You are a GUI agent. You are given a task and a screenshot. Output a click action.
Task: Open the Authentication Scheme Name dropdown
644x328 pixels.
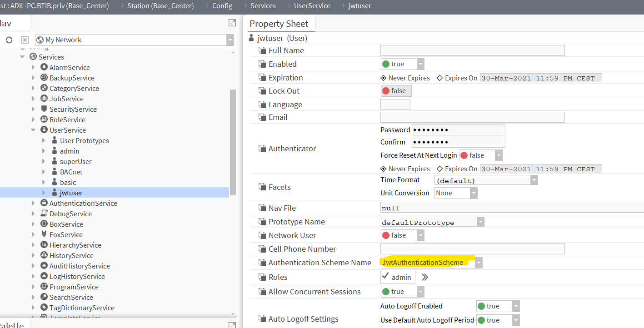(479, 263)
